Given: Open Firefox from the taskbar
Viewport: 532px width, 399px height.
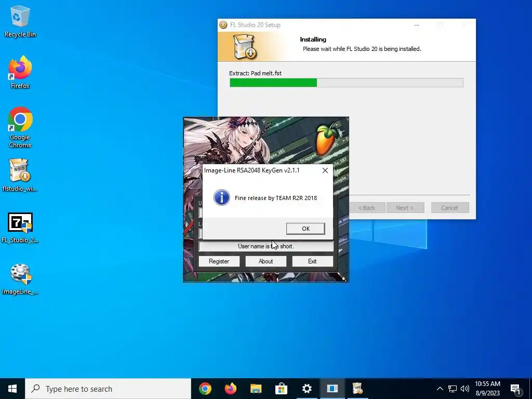Looking at the screenshot, I should click(x=231, y=389).
